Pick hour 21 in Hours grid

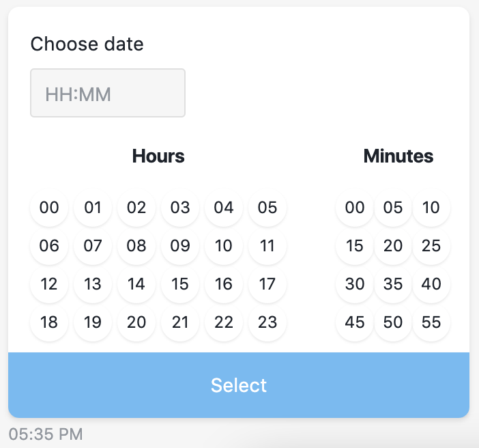(180, 322)
